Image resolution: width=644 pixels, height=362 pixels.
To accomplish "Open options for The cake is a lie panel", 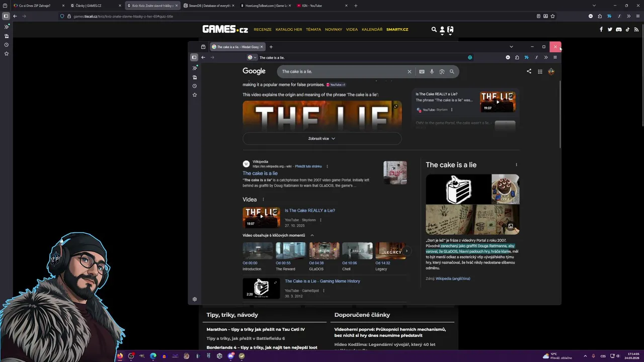I will 516,165.
